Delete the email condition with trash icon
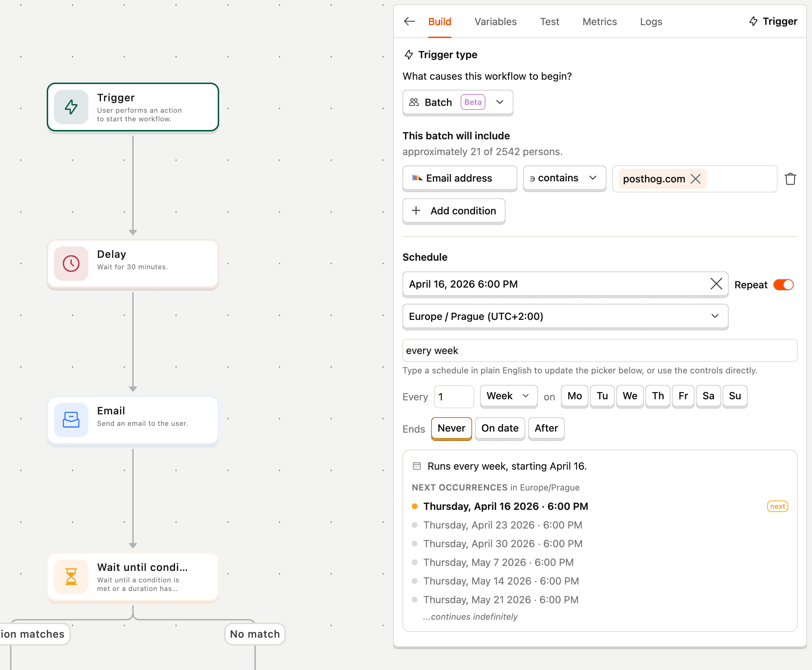The image size is (812, 670). point(790,179)
